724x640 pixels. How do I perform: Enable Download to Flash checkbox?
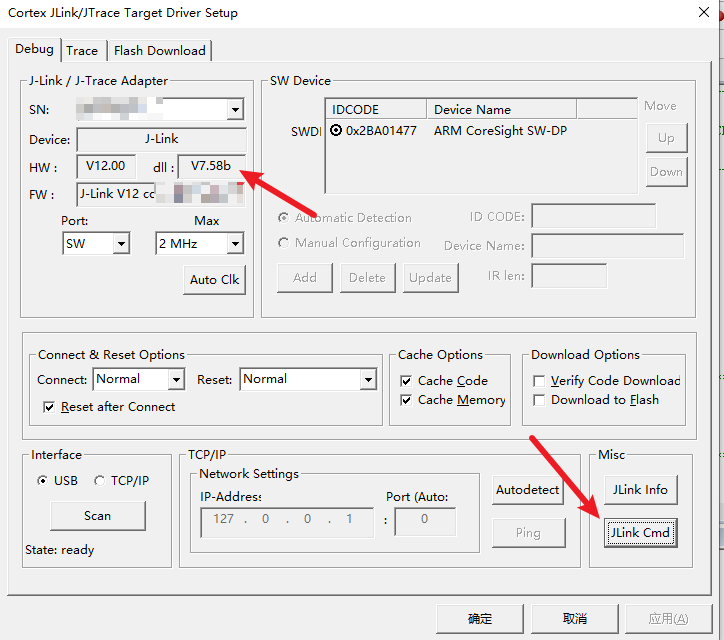click(540, 400)
